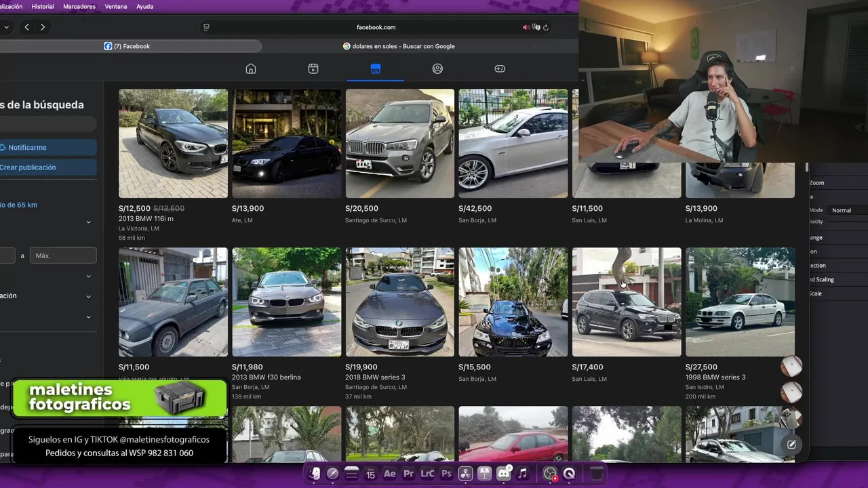The width and height of the screenshot is (868, 488).
Task: Expand the filter chevron below the 'ación' section
Action: pos(88,317)
